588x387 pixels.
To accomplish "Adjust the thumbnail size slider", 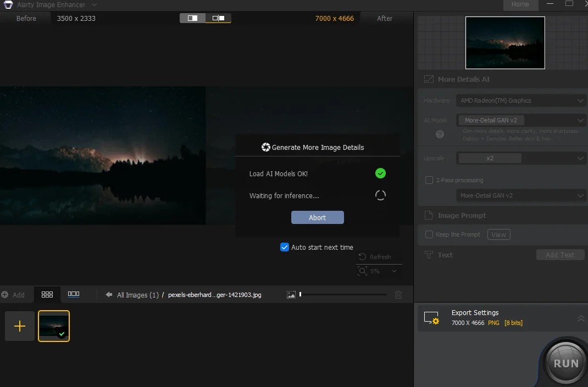I will coord(343,294).
